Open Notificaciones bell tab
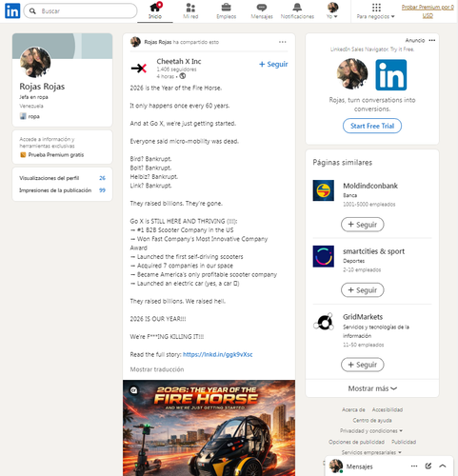458x476 pixels. [x=297, y=11]
